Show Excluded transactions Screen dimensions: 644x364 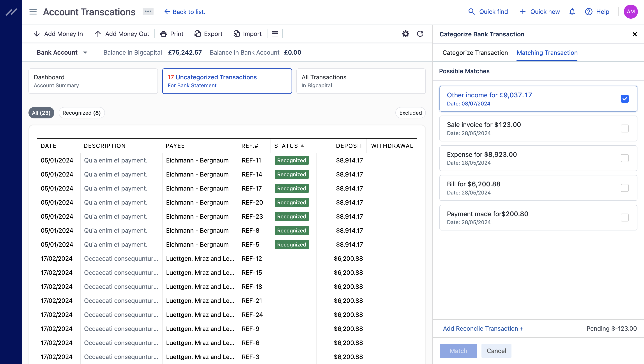[x=410, y=113]
